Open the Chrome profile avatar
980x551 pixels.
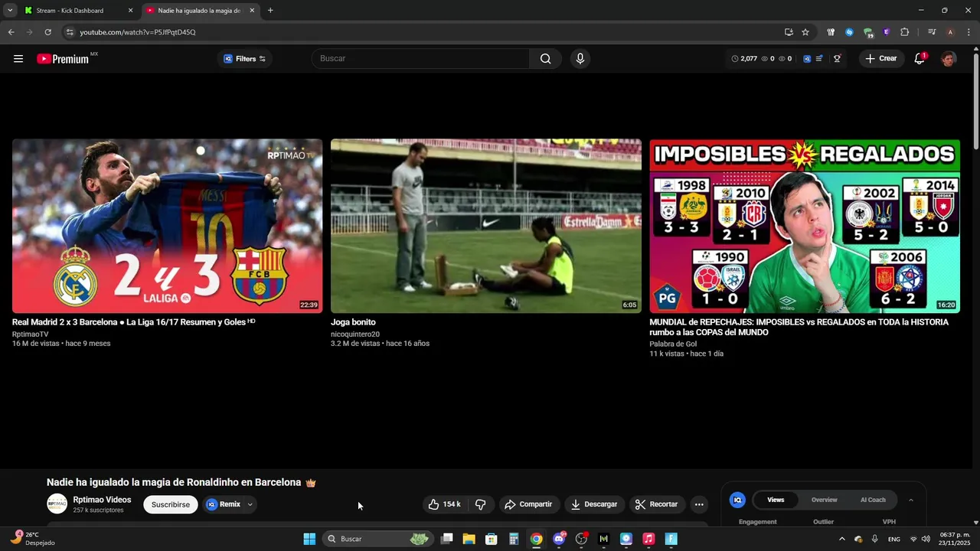click(x=950, y=32)
